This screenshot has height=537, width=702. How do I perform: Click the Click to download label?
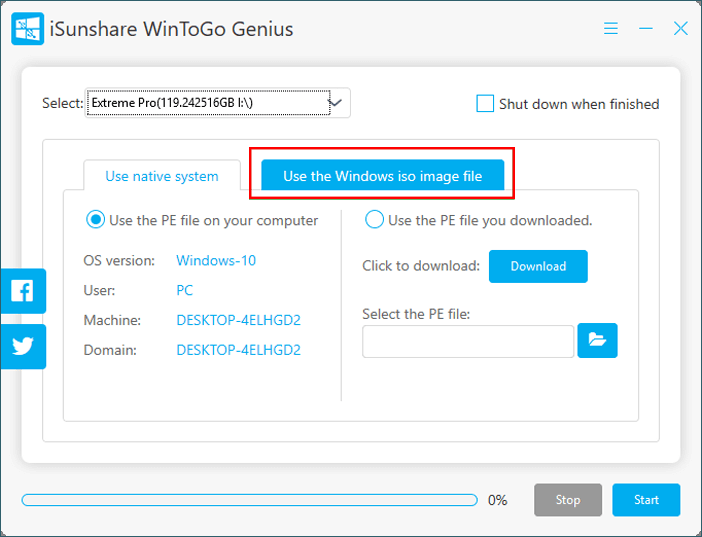tap(421, 266)
